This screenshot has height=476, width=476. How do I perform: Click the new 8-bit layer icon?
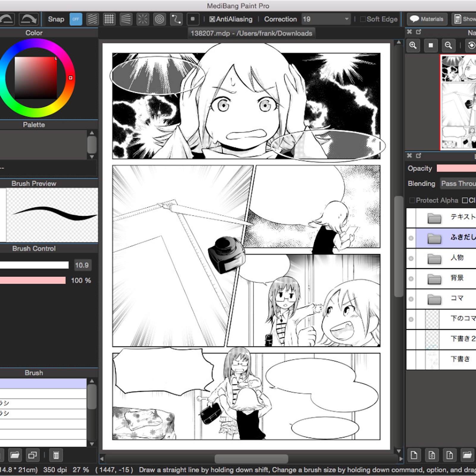432,455
